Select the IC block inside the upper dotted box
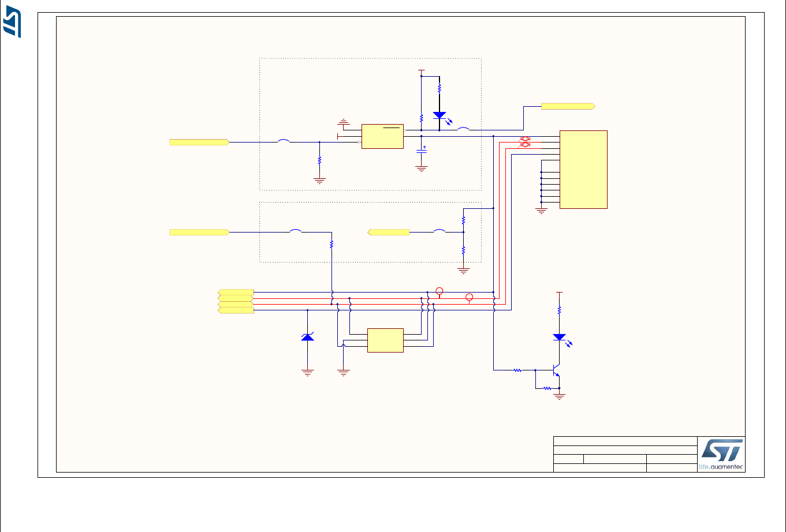 [x=382, y=136]
